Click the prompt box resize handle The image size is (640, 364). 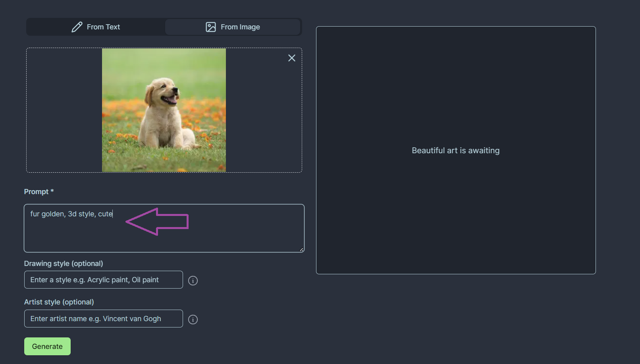click(x=301, y=250)
